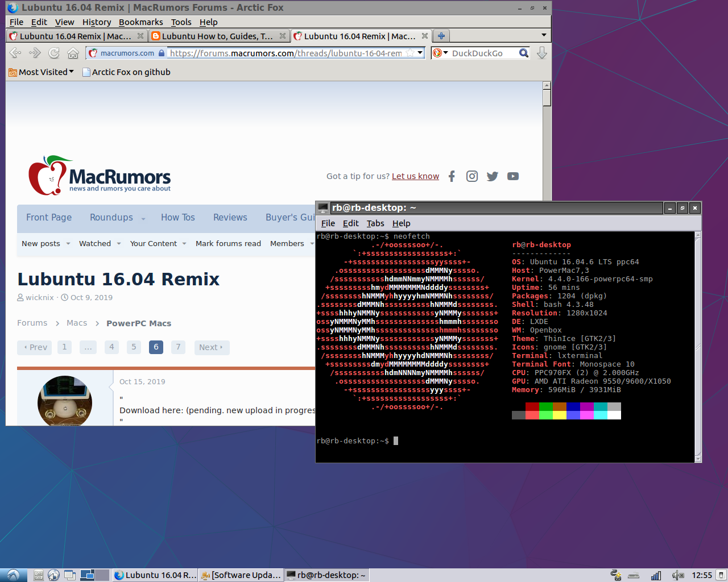Click the browser vertical scrollbar thumb
The height and width of the screenshot is (582, 728).
point(547,98)
